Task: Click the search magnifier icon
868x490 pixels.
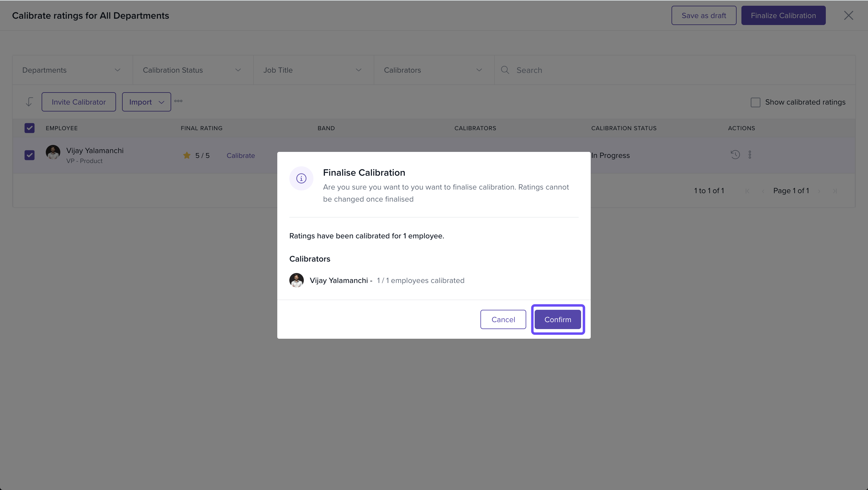Action: pos(505,70)
